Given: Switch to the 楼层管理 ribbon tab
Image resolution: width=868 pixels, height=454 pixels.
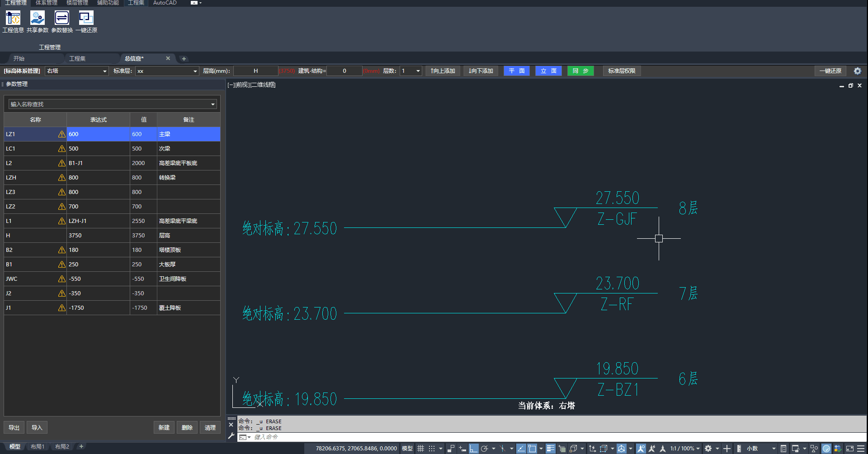Looking at the screenshot, I should (77, 3).
